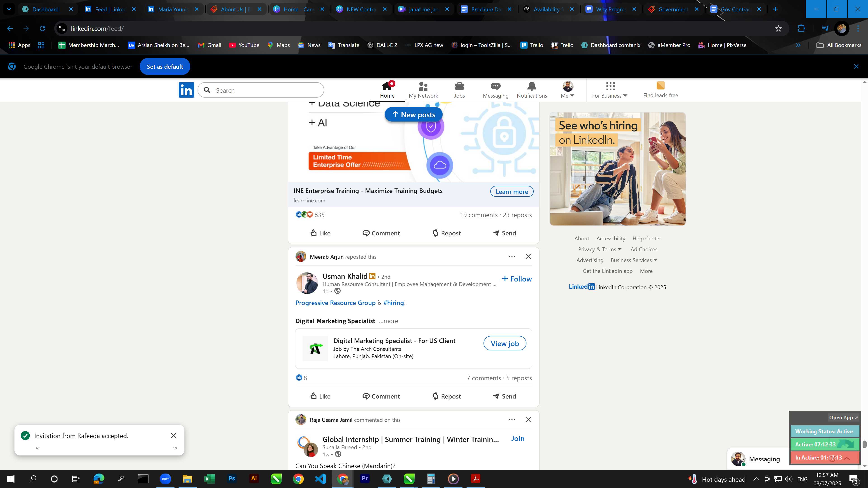Open Photoshop from the taskbar
868x488 pixels.
232,479
